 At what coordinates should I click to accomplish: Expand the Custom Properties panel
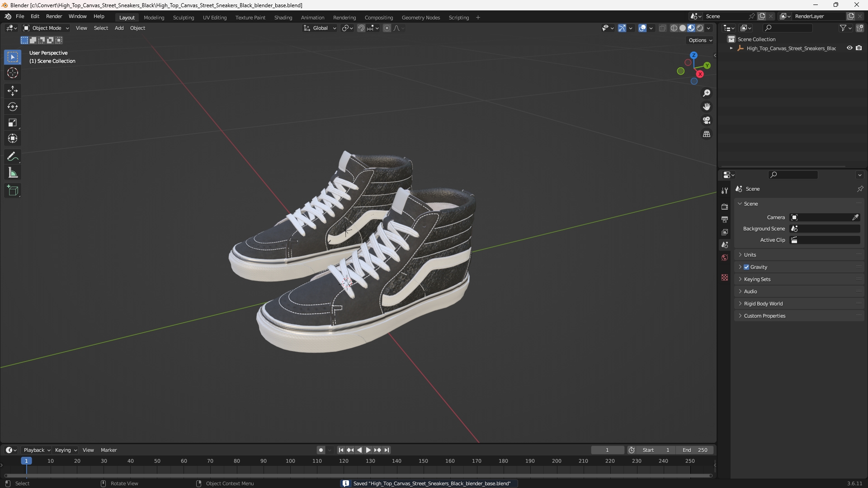coord(799,316)
